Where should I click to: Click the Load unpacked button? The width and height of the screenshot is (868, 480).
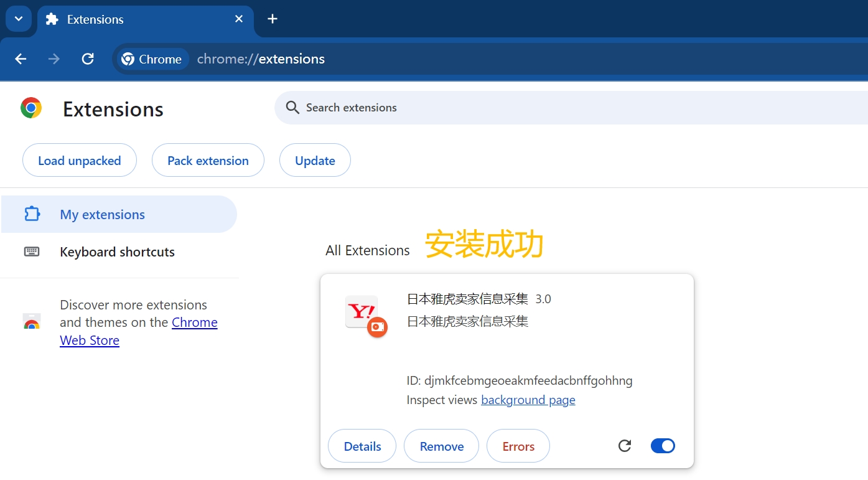(x=80, y=161)
